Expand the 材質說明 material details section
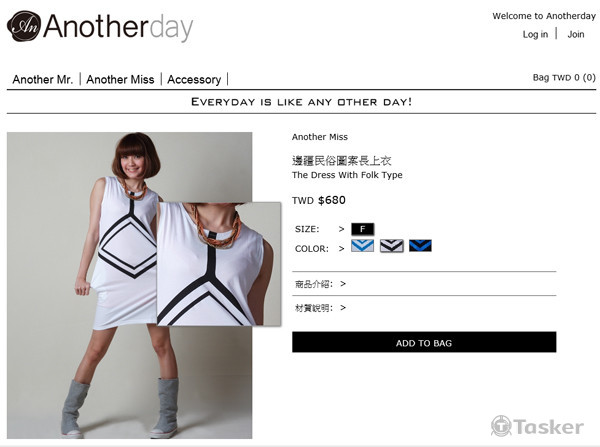 pyautogui.click(x=320, y=308)
